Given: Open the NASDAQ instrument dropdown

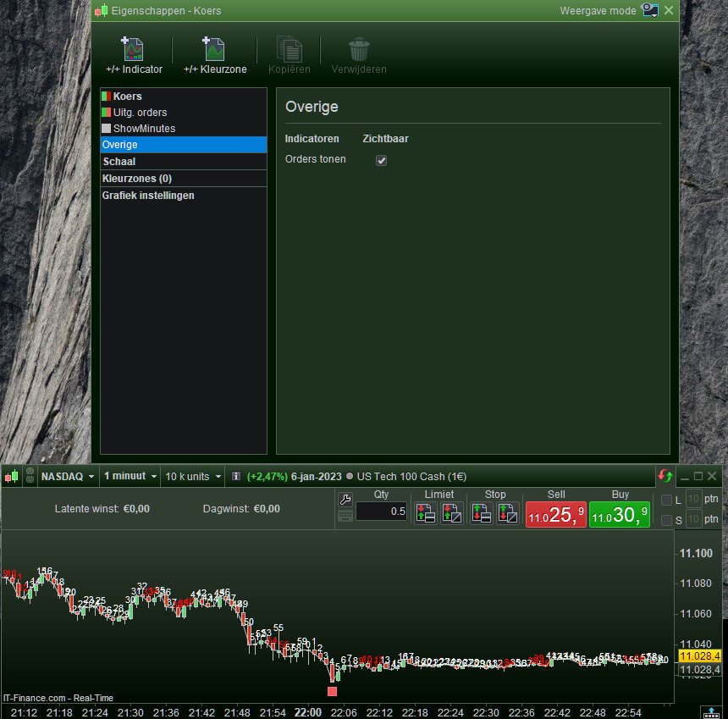Looking at the screenshot, I should (68, 477).
